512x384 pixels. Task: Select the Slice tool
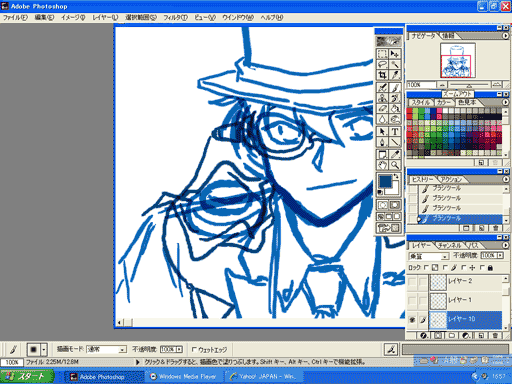click(395, 75)
